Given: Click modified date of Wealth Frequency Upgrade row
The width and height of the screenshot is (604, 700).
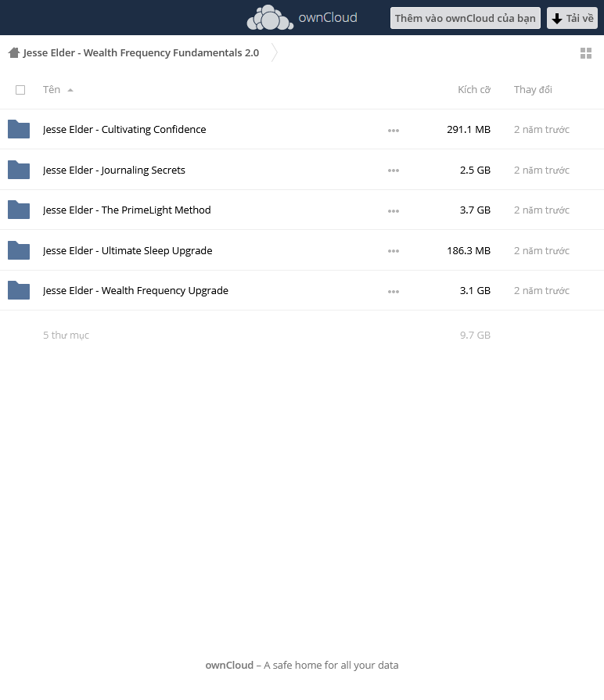Looking at the screenshot, I should 541,291.
